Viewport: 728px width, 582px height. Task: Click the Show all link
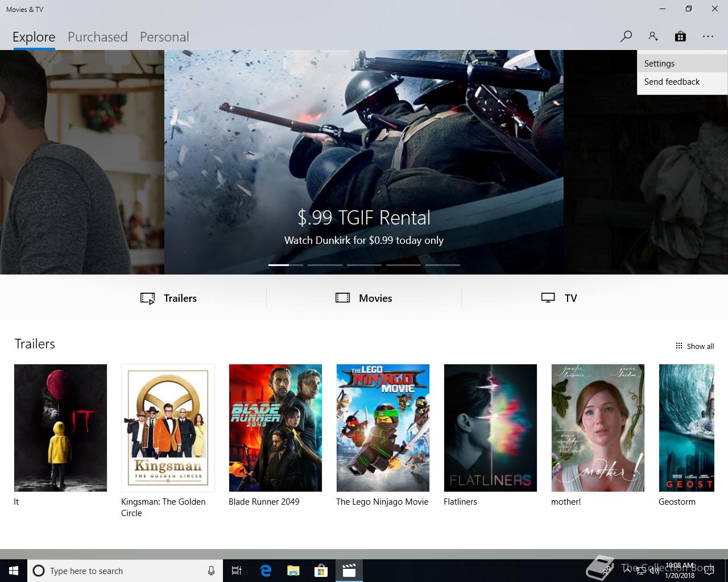click(x=700, y=346)
